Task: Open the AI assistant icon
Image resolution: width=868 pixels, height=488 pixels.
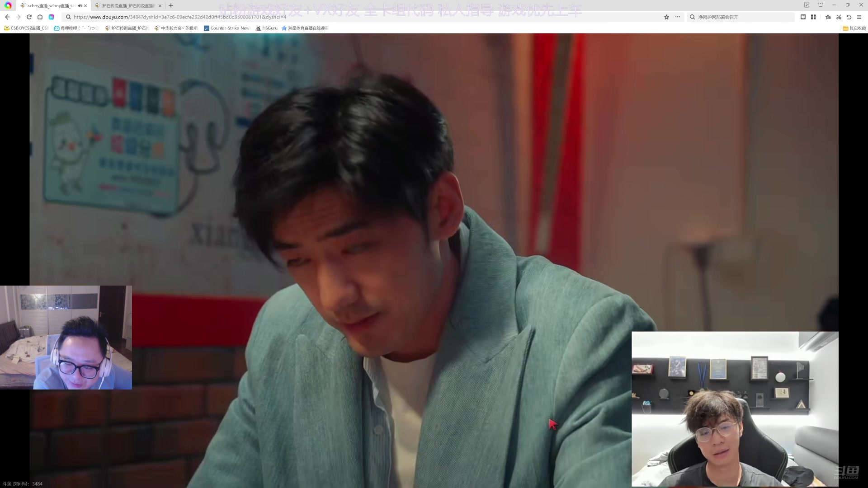Action: 52,17
